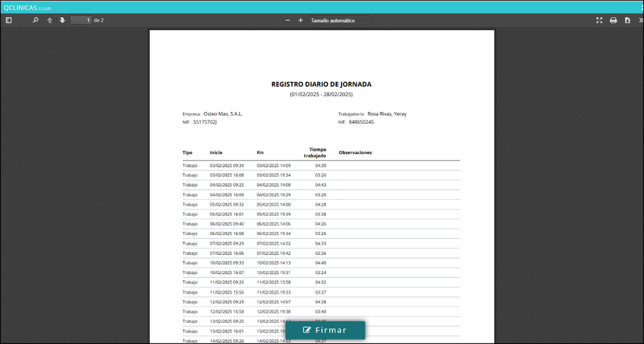Click end time 06/02/2025 14:06
The width and height of the screenshot is (644, 344).
coord(274,224)
